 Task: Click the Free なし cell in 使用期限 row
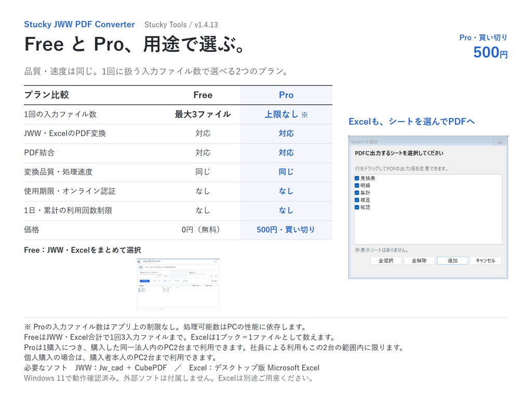[203, 191]
